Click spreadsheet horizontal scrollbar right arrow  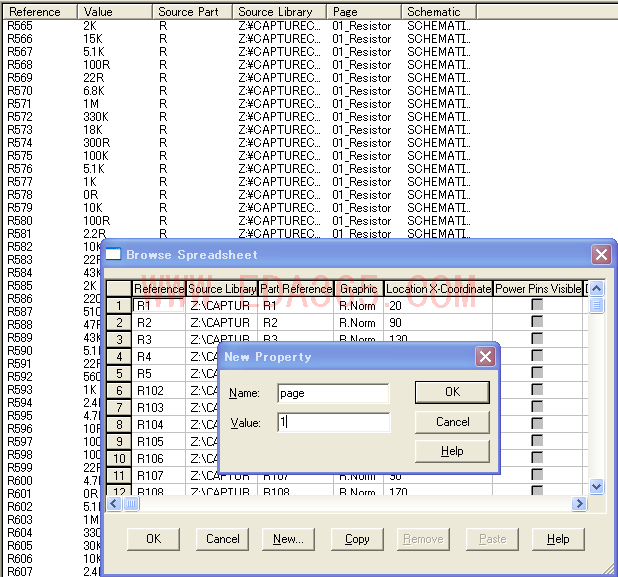coord(579,503)
